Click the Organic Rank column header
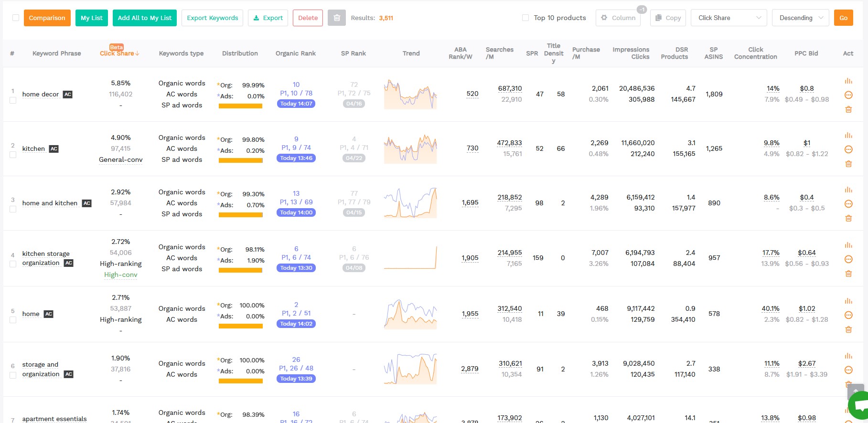 (x=296, y=53)
